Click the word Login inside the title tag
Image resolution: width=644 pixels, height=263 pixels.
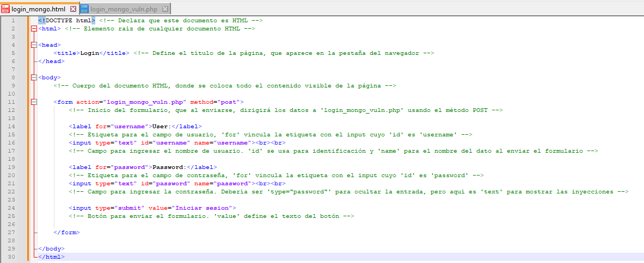(x=89, y=53)
